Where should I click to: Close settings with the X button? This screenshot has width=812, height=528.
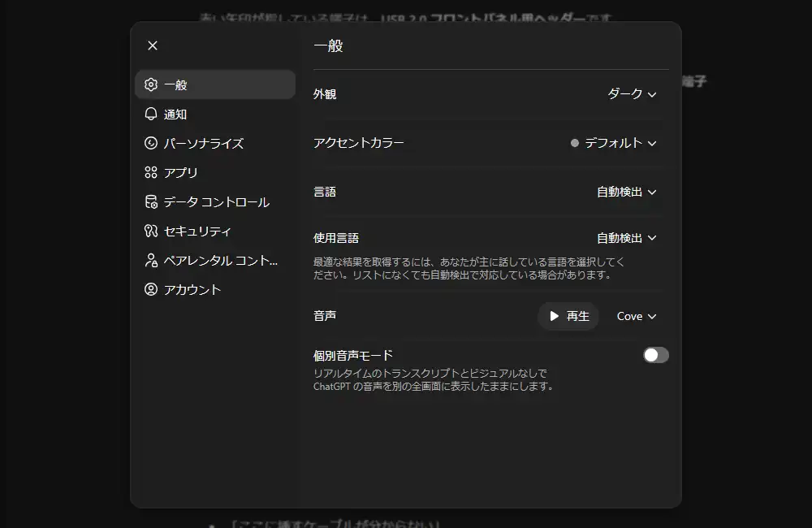click(x=152, y=45)
